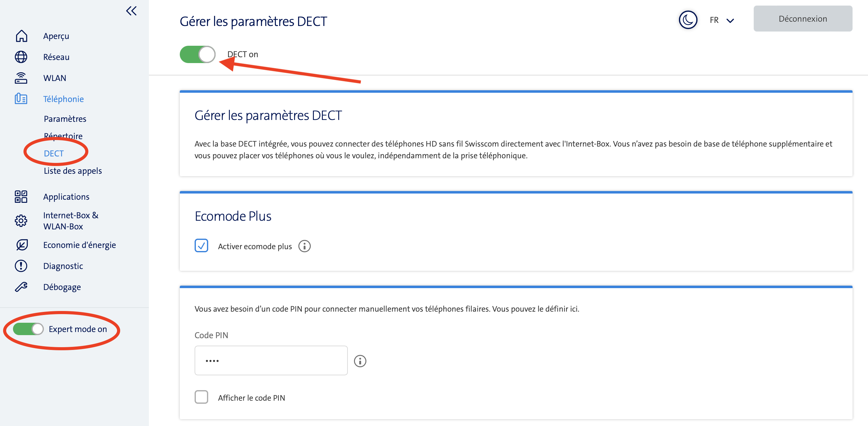Click into the Code PIN field
The width and height of the screenshot is (868, 426).
[271, 360]
